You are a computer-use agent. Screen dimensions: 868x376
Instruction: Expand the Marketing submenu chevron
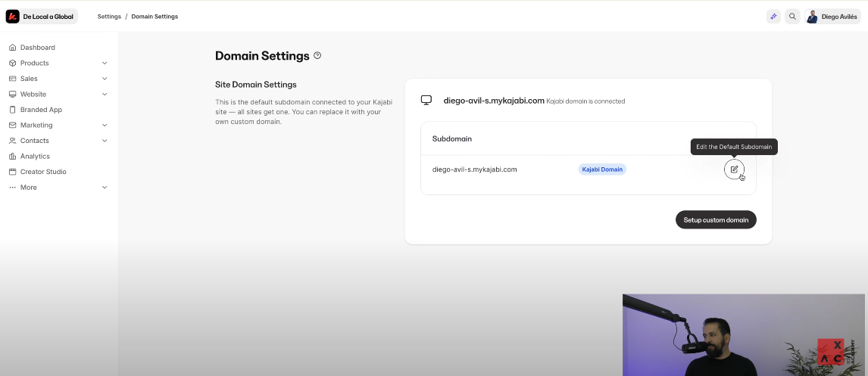point(105,125)
